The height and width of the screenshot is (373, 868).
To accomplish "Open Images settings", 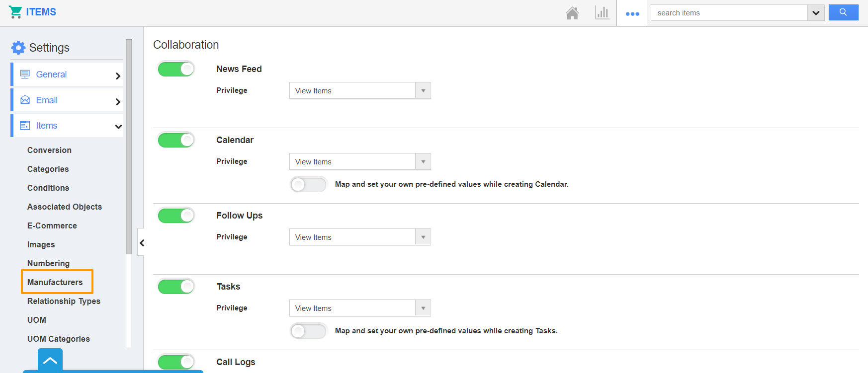I will [x=41, y=244].
